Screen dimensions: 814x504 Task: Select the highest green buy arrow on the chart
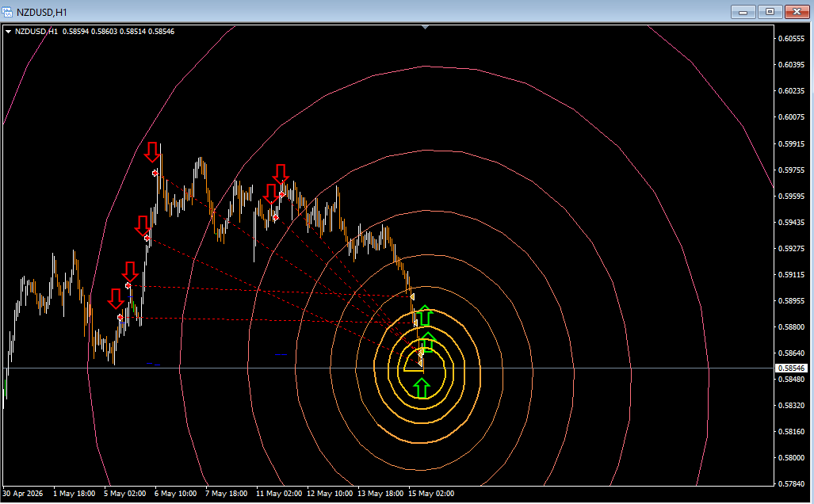[425, 315]
